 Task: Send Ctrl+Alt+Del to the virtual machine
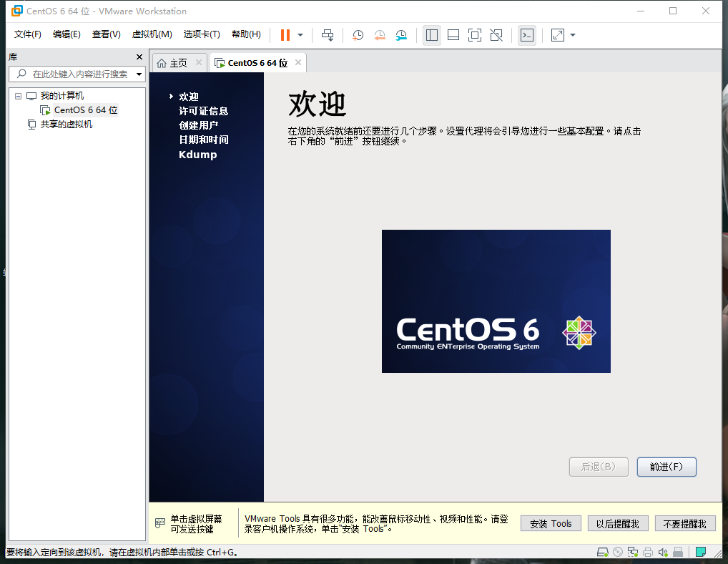[328, 35]
